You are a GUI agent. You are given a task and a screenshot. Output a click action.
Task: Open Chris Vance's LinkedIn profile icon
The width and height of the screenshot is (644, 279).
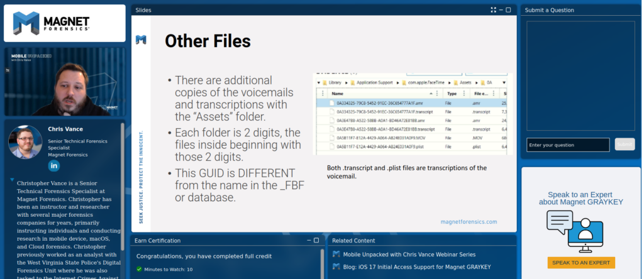pos(54,166)
